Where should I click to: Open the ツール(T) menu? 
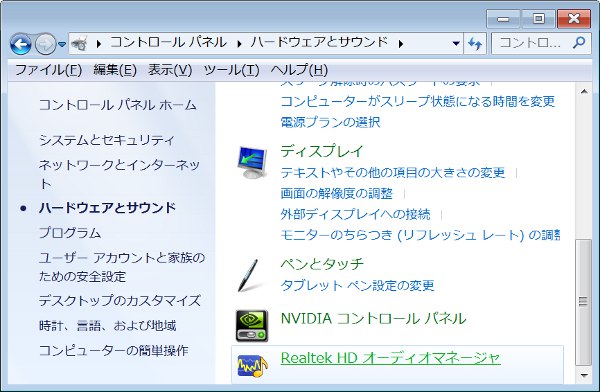tap(231, 70)
